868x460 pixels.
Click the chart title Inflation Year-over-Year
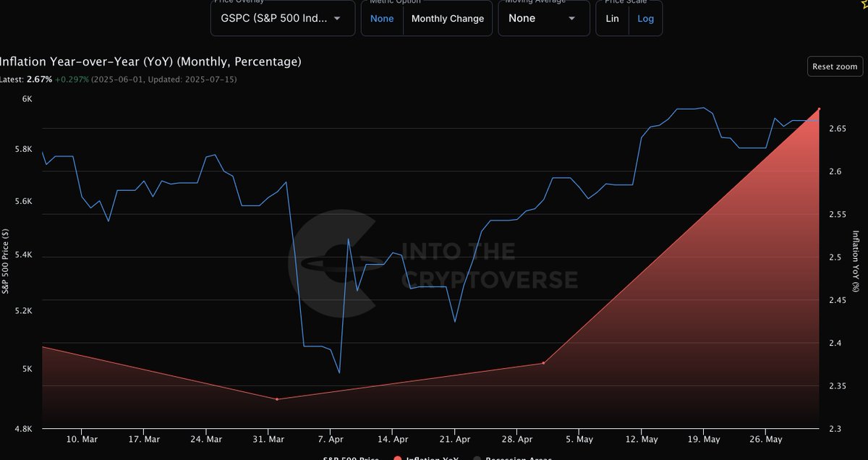pos(150,62)
